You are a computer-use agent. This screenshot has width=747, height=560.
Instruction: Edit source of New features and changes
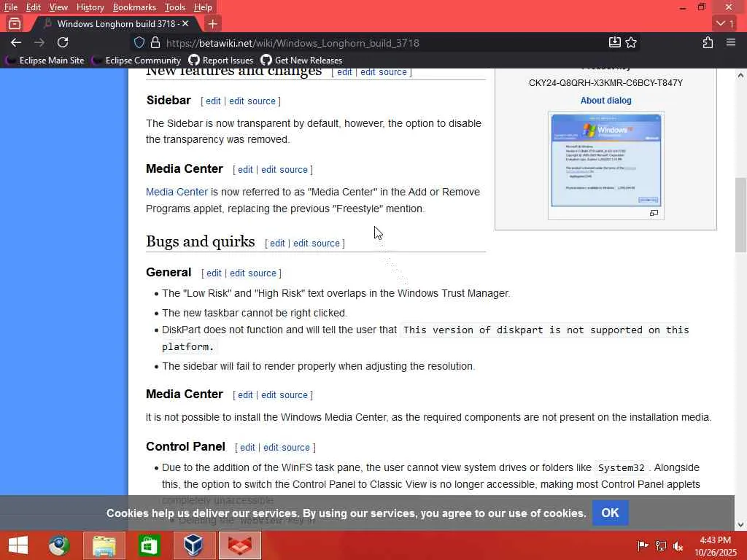384,72
